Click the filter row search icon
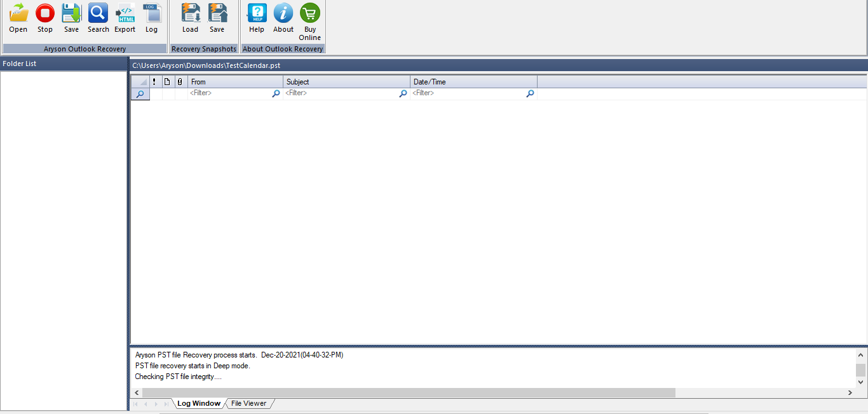The height and width of the screenshot is (414, 868). (x=140, y=93)
